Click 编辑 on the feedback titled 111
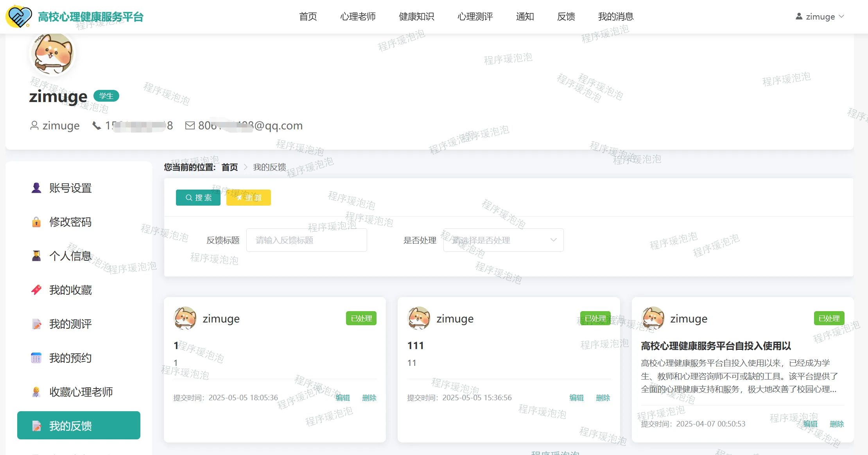 [576, 398]
